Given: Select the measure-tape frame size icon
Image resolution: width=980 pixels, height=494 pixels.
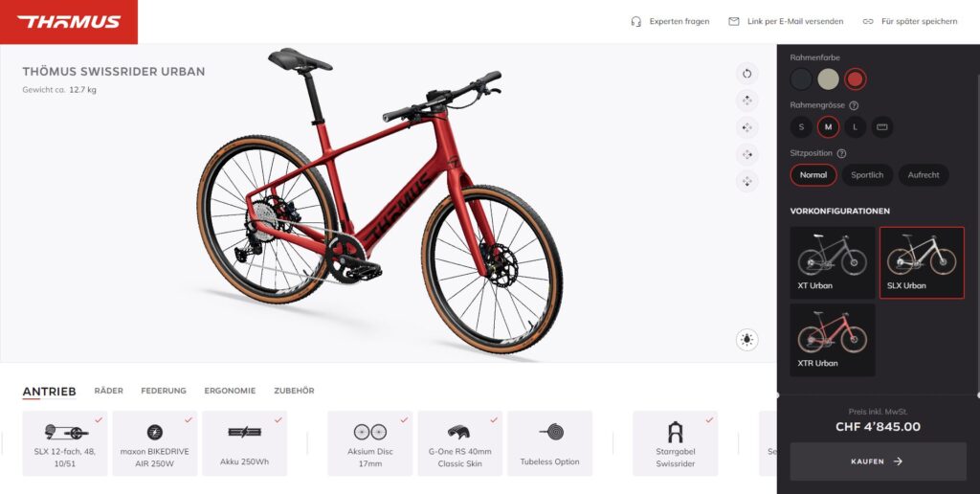Looking at the screenshot, I should (881, 127).
